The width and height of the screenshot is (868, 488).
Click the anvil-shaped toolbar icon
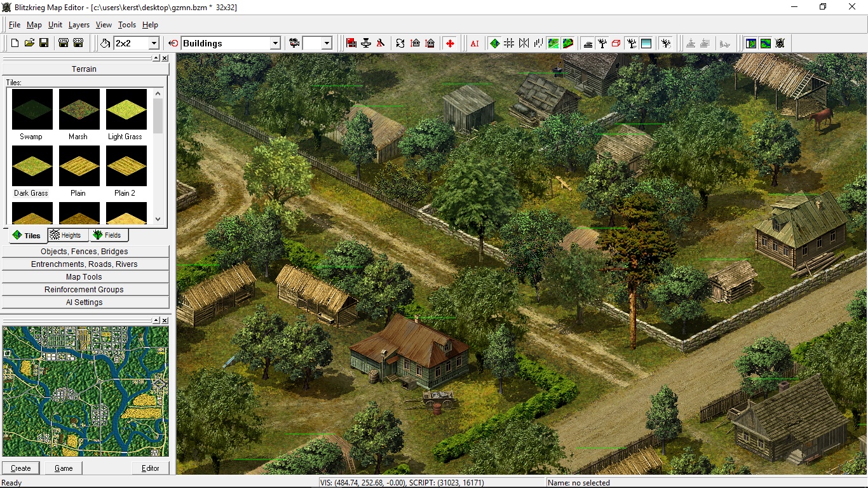(x=366, y=43)
